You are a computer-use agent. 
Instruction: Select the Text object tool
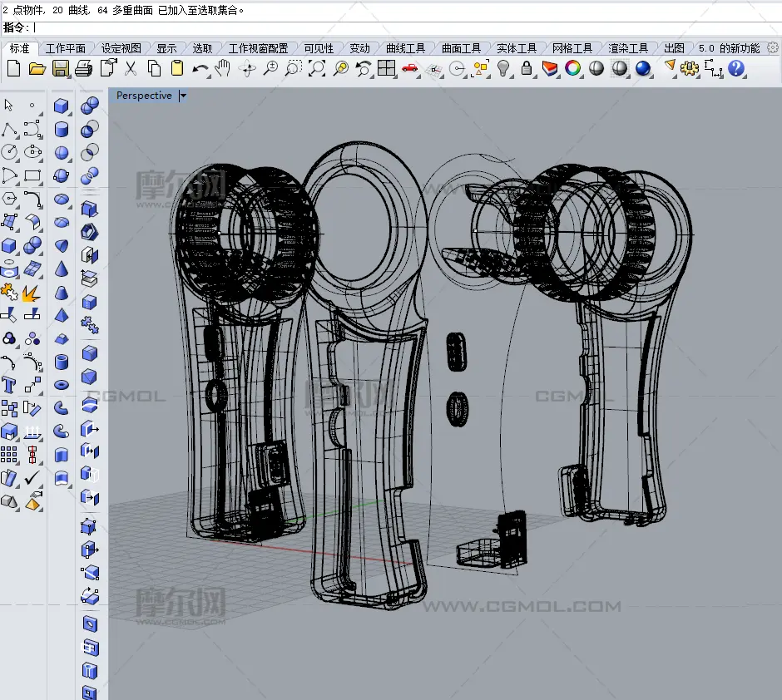coord(9,385)
